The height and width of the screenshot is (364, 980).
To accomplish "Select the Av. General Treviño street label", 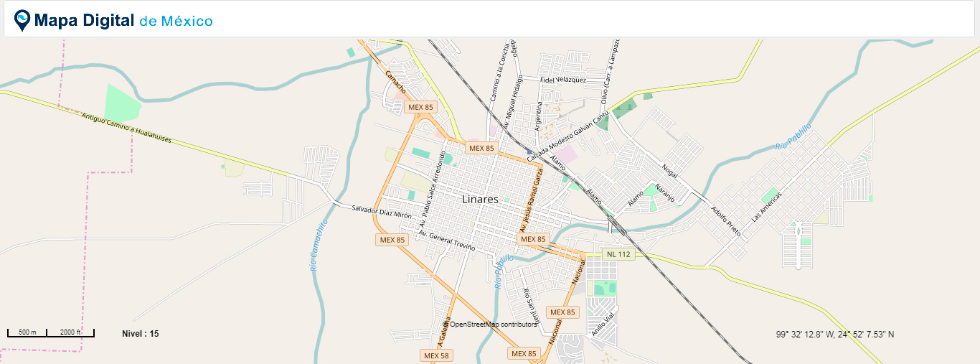I will click(447, 241).
